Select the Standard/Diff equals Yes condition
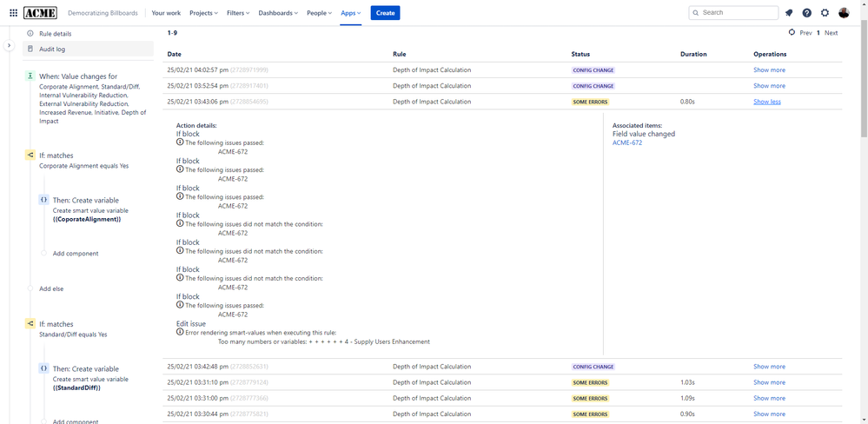 (74, 335)
